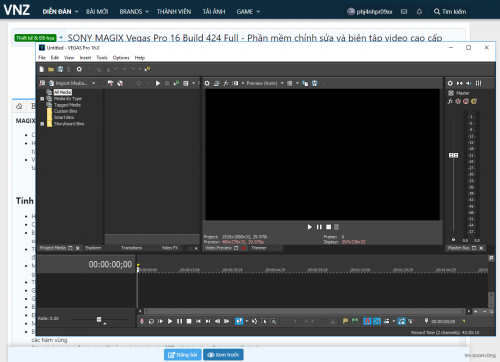Open the Project Media views icon
Viewport: 500px width, 362px height.
186,83
